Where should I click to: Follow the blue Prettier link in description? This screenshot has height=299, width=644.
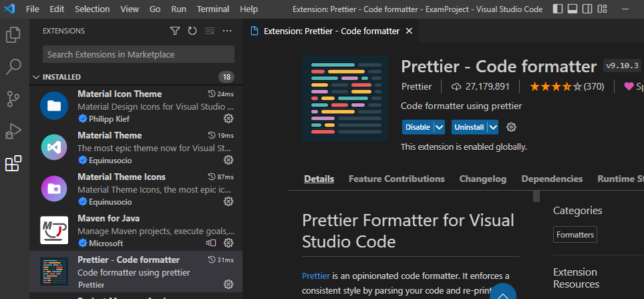pyautogui.click(x=316, y=276)
